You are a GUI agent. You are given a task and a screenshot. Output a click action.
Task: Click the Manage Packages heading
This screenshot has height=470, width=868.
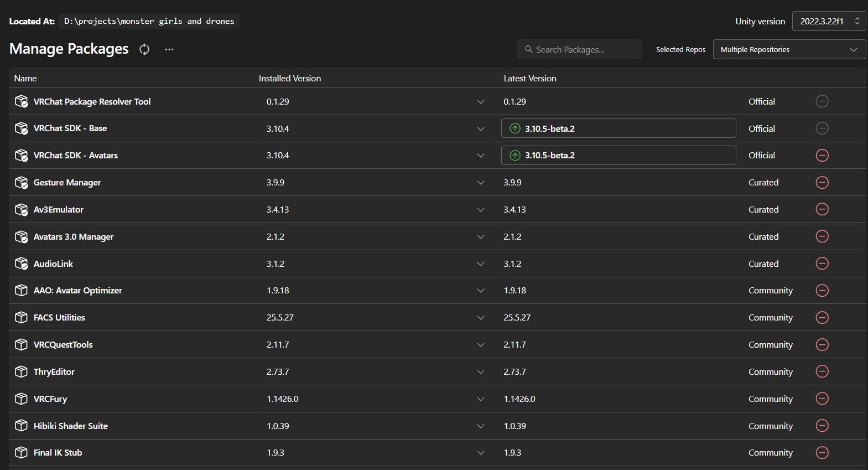pos(69,49)
